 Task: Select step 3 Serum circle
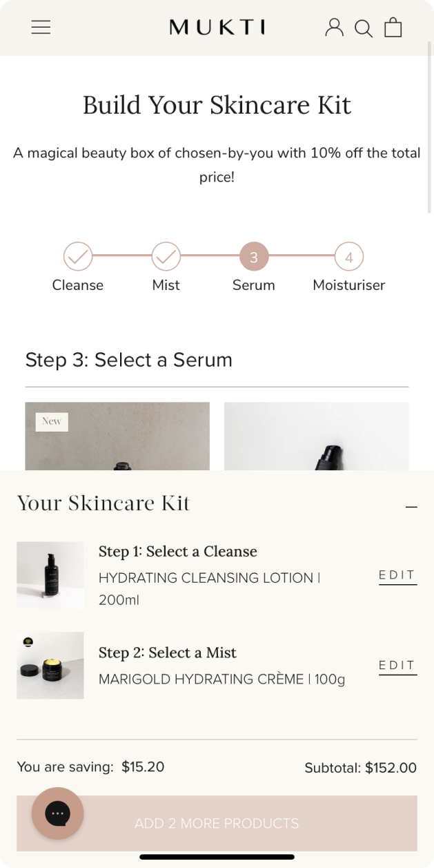[x=254, y=257]
